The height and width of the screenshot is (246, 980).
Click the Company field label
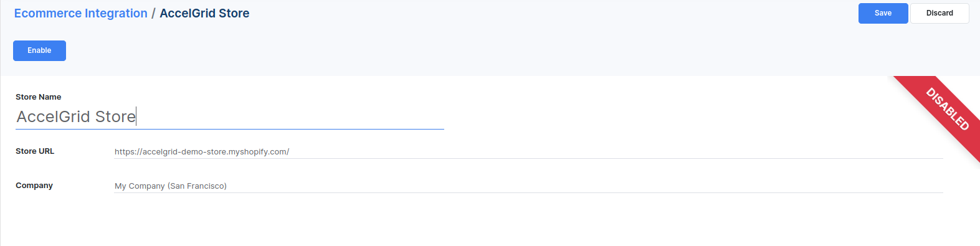pyautogui.click(x=34, y=185)
